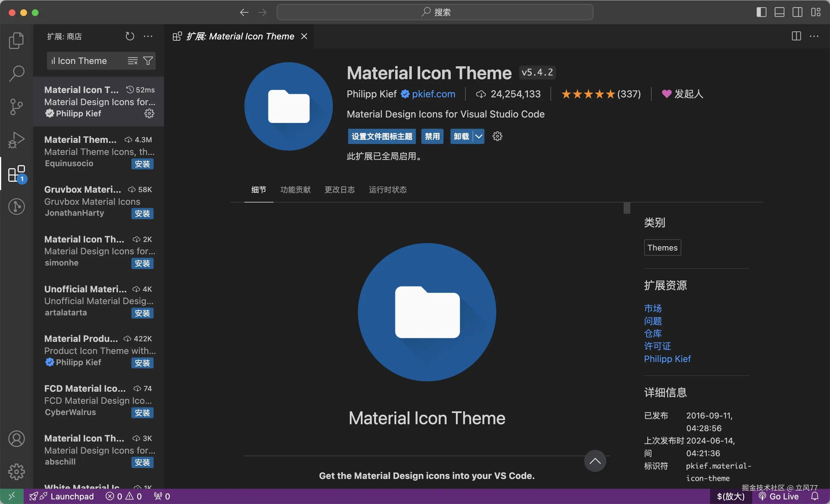Open extension settings gear beside uninstall button
The image size is (830, 504).
(497, 136)
